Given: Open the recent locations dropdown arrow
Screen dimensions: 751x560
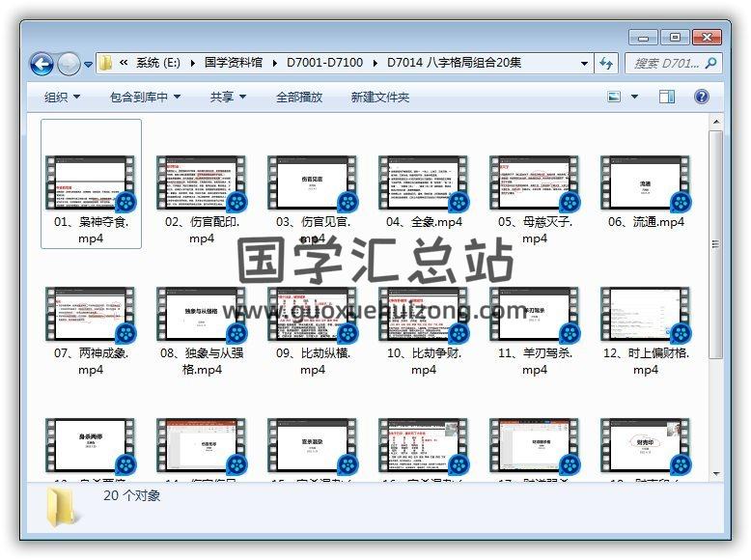Looking at the screenshot, I should (88, 64).
